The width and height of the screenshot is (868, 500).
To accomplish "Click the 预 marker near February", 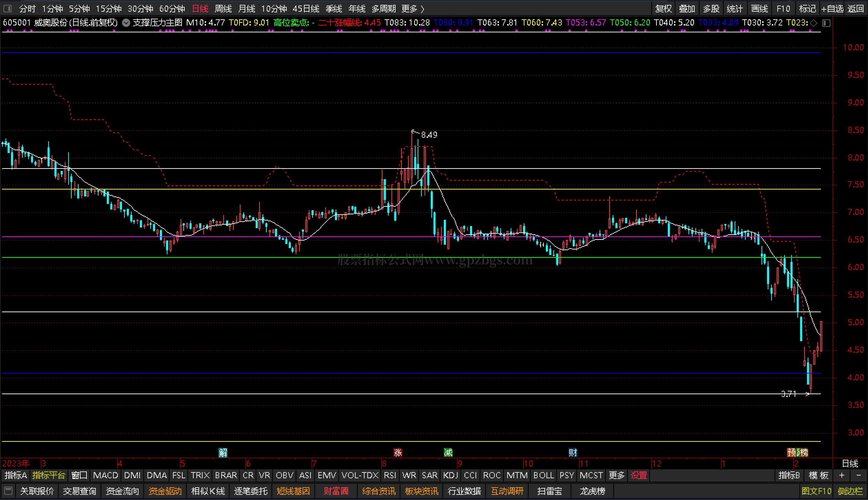I will coord(792,452).
